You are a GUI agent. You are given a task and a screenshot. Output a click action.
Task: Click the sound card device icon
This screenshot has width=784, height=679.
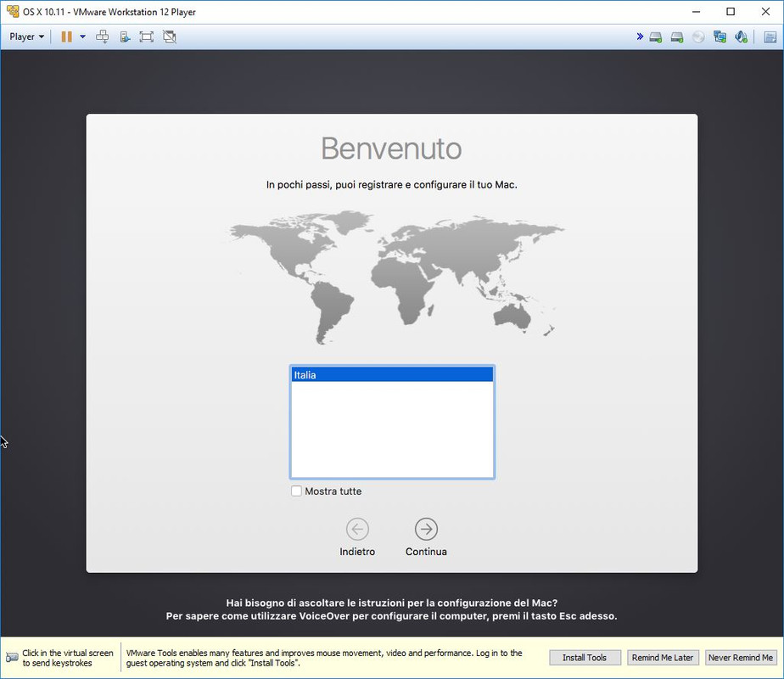[741, 37]
